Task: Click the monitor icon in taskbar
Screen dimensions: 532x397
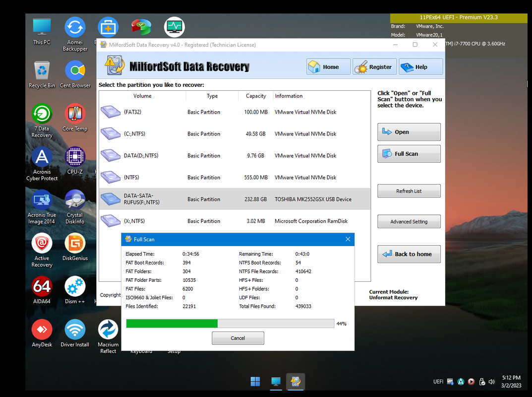Action: (x=276, y=382)
